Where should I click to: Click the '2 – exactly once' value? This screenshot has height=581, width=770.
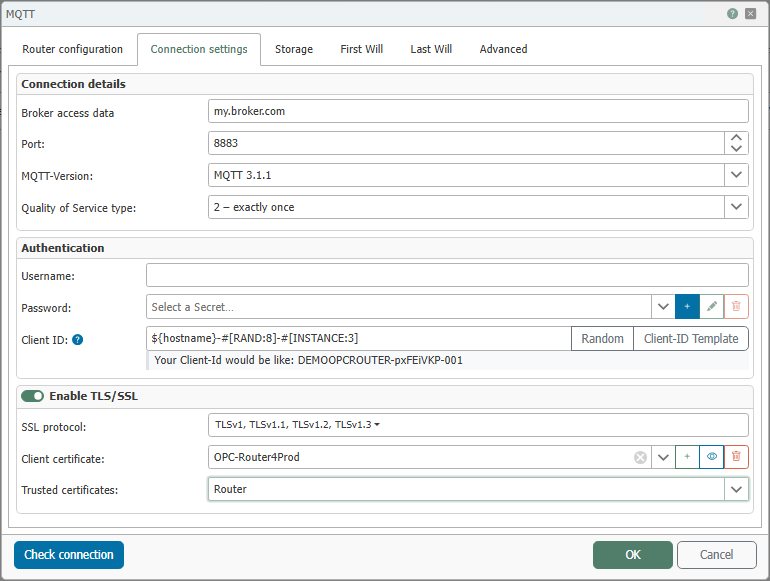coord(254,207)
